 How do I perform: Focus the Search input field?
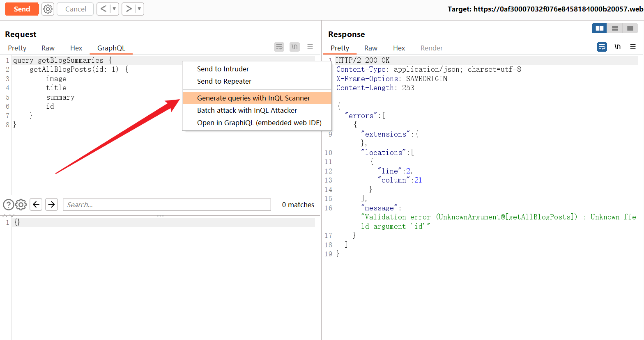pyautogui.click(x=167, y=205)
